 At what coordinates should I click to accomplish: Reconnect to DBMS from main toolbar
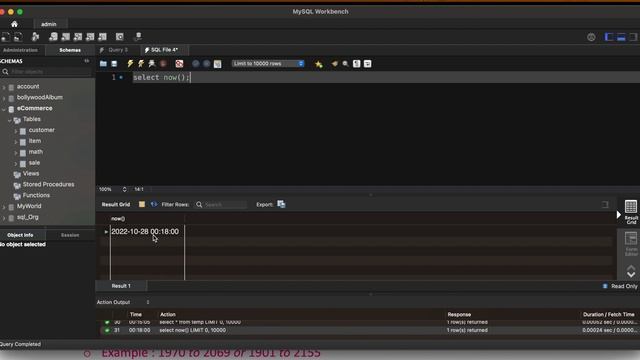[138, 37]
